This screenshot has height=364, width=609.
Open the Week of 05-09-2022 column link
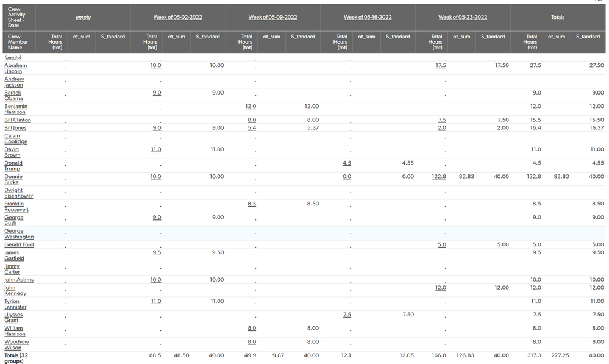pyautogui.click(x=272, y=17)
